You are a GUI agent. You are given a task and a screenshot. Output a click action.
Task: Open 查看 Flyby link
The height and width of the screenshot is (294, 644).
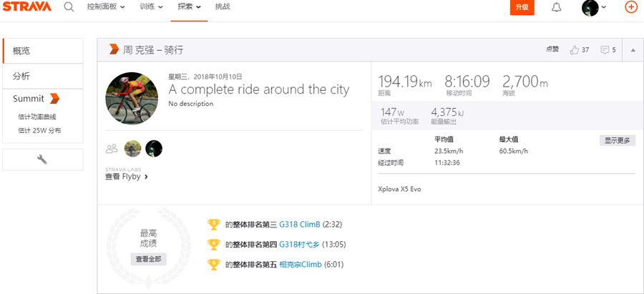point(127,177)
